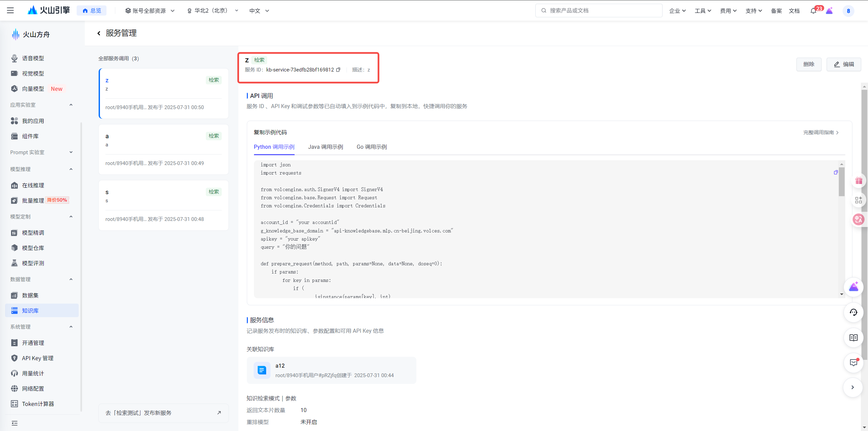Open the 费用 menu
The image size is (868, 431).
tap(728, 11)
